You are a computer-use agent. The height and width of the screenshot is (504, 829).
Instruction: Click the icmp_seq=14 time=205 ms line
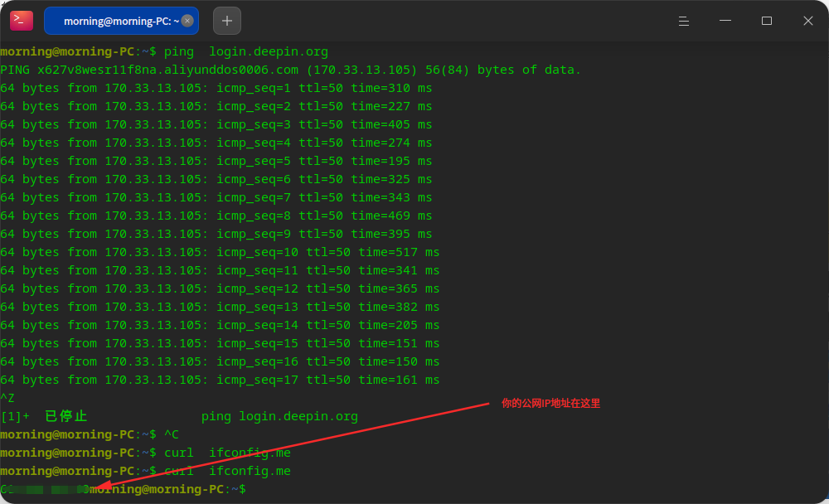pos(220,325)
